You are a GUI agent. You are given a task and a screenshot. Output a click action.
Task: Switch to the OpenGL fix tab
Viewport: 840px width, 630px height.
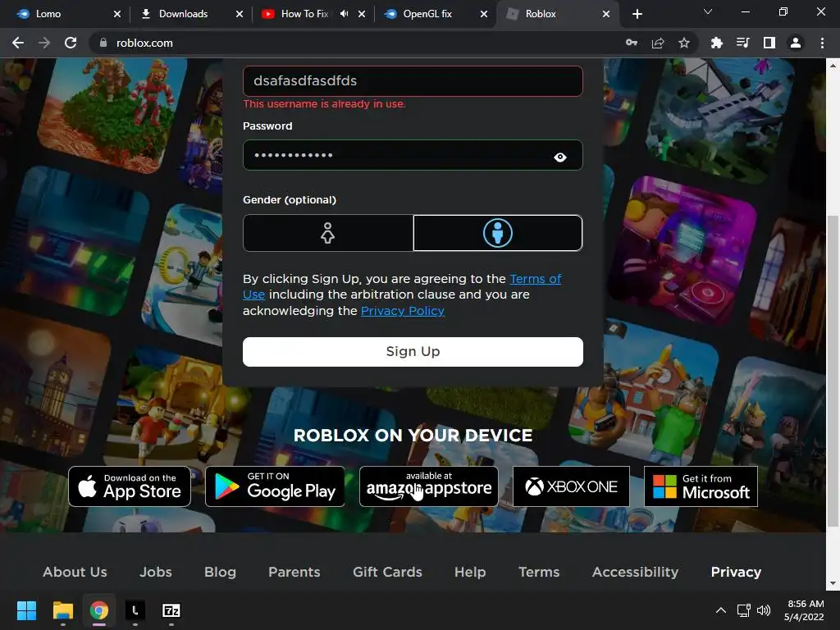pyautogui.click(x=434, y=14)
